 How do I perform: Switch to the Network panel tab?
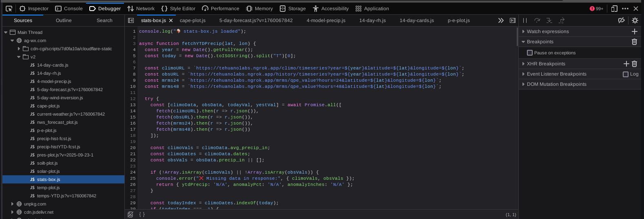pos(141,9)
